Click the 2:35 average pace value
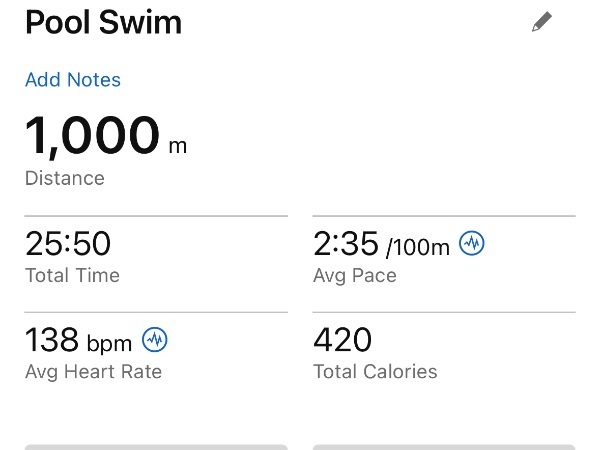The height and width of the screenshot is (450, 600). tap(346, 243)
